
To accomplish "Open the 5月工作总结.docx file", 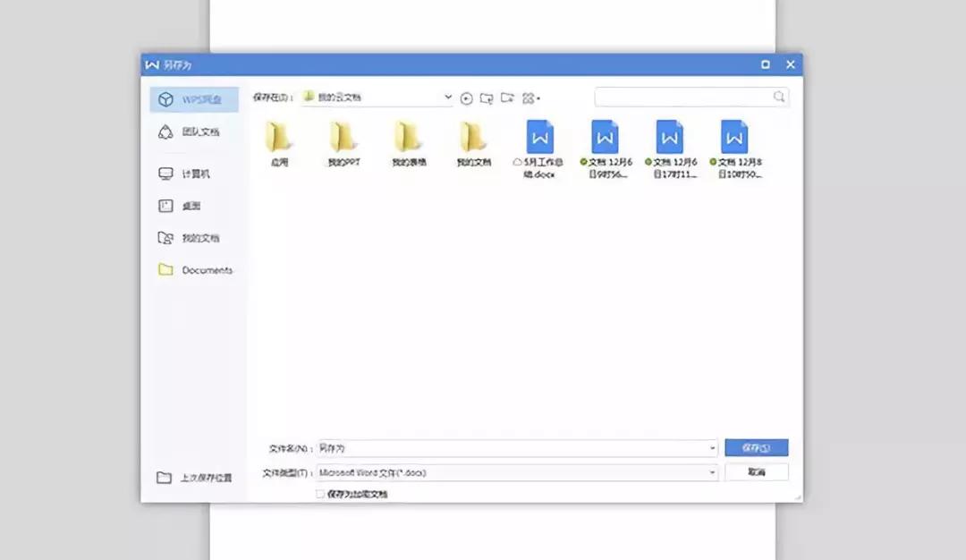I will [540, 141].
